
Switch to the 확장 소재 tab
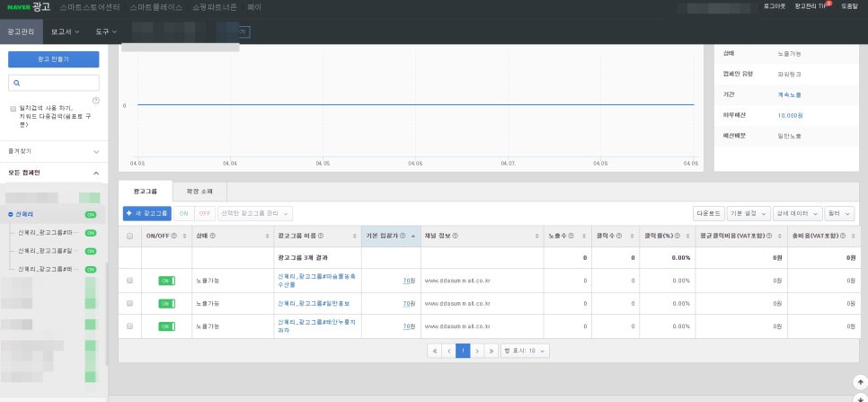pyautogui.click(x=199, y=192)
